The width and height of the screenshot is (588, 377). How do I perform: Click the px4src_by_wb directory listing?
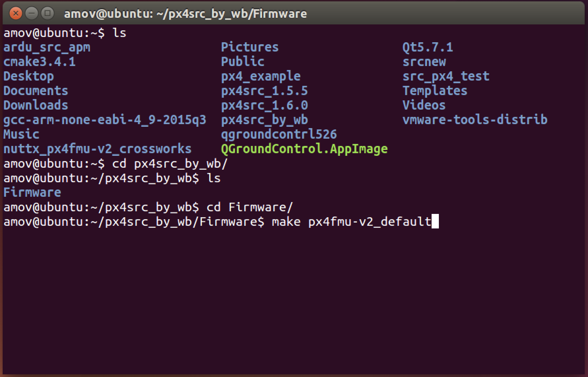click(x=264, y=120)
